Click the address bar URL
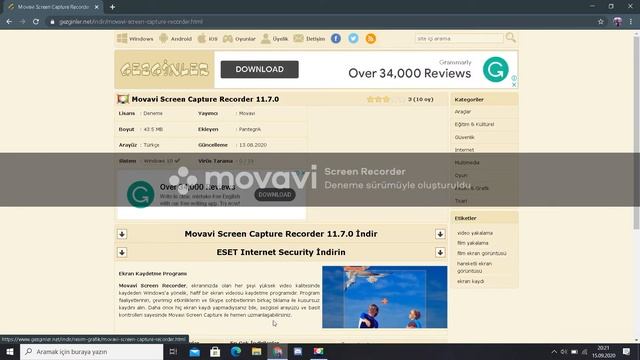 131,22
